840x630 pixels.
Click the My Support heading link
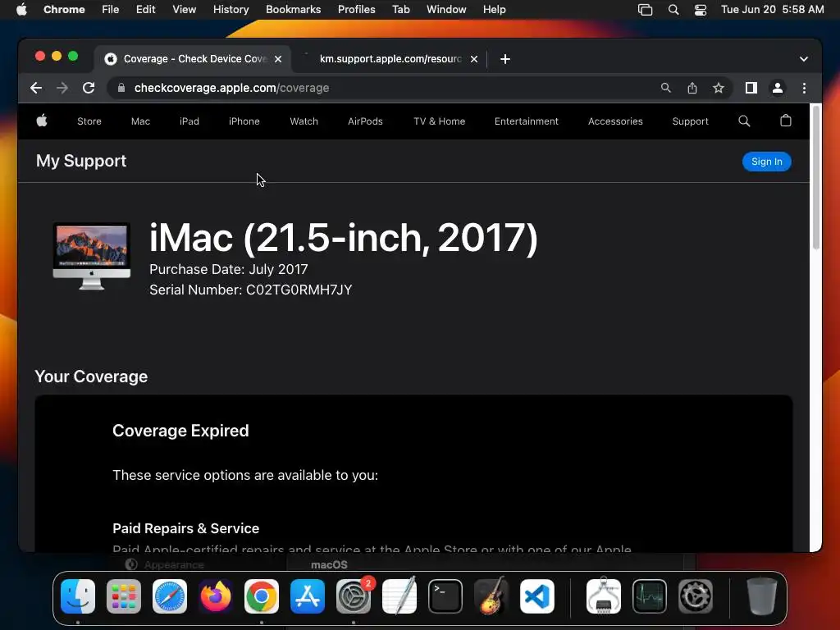tap(81, 161)
